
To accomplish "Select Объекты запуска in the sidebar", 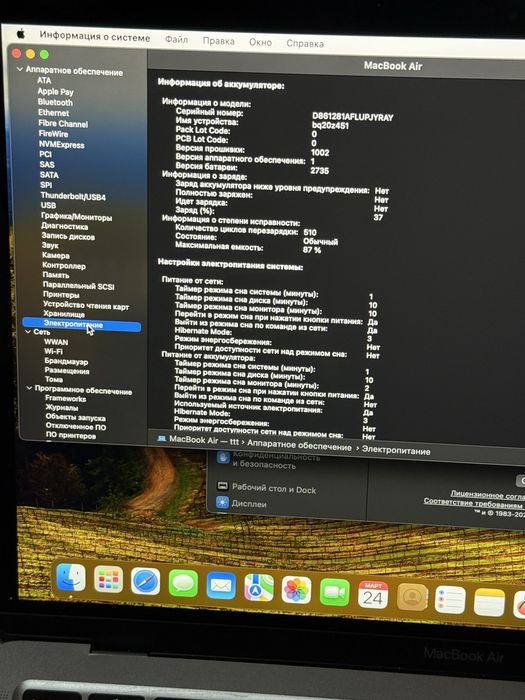I will pyautogui.click(x=76, y=417).
